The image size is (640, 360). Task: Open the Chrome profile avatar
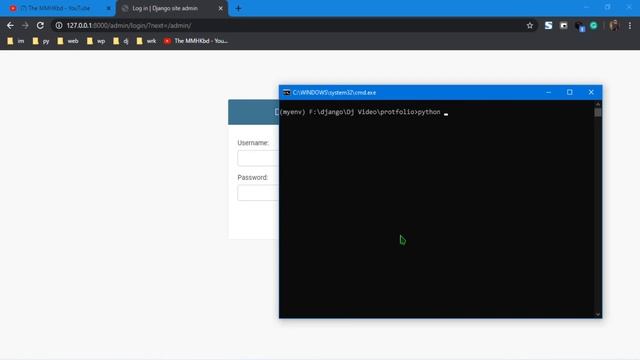(614, 25)
